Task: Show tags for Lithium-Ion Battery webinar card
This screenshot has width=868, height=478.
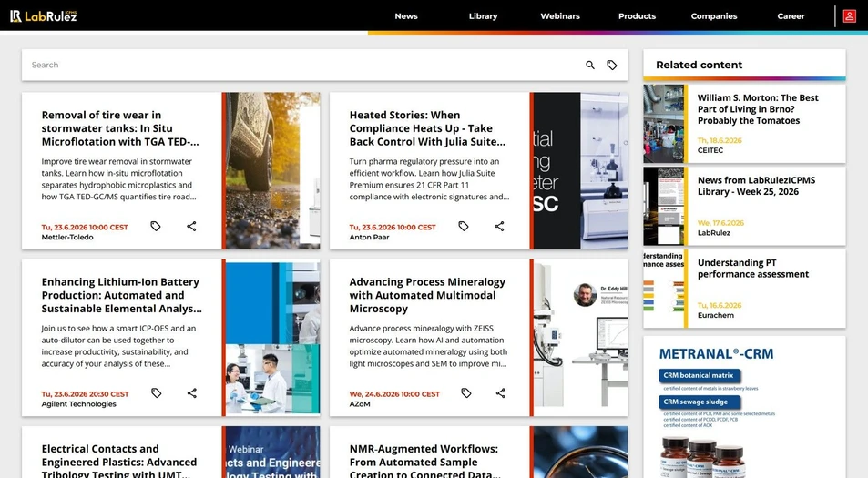Action: pos(156,393)
